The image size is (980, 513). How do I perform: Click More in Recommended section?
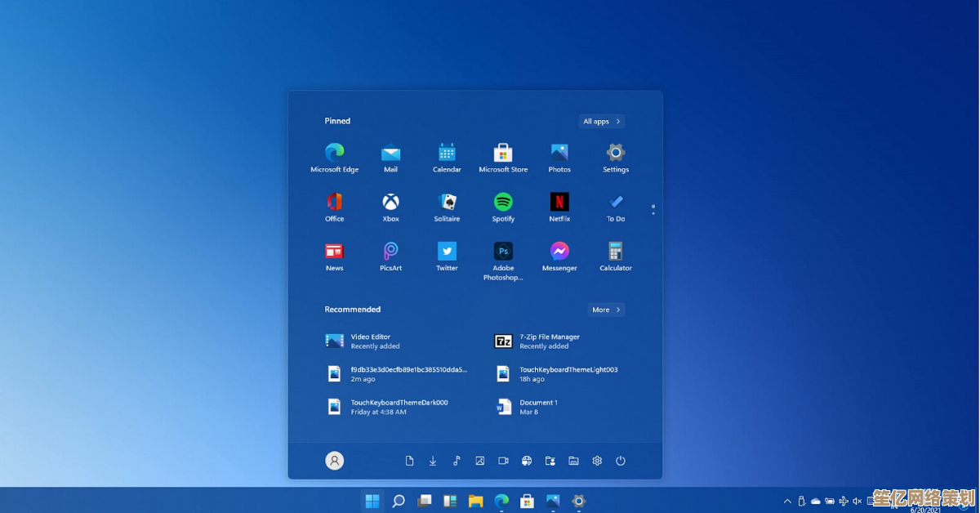[607, 310]
